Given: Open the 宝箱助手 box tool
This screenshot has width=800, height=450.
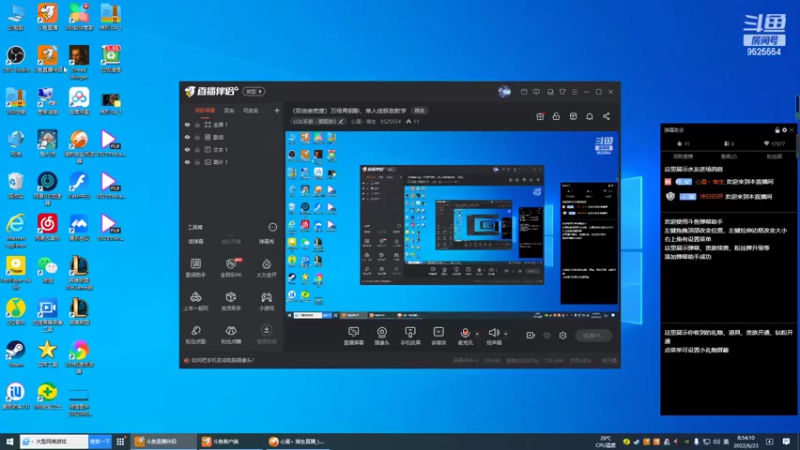Looking at the screenshot, I should pyautogui.click(x=231, y=301).
